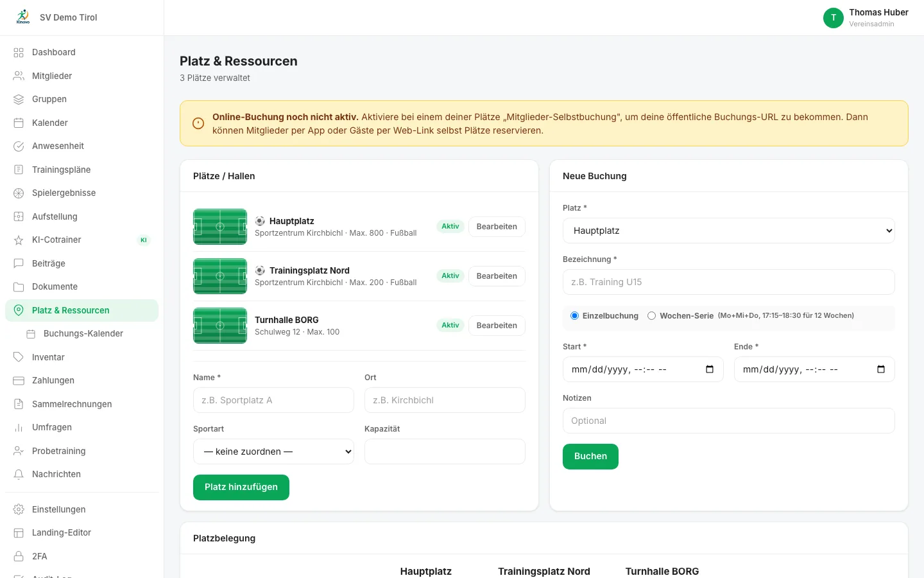
Task: Click the Einstellungen gear icon
Action: (x=19, y=510)
